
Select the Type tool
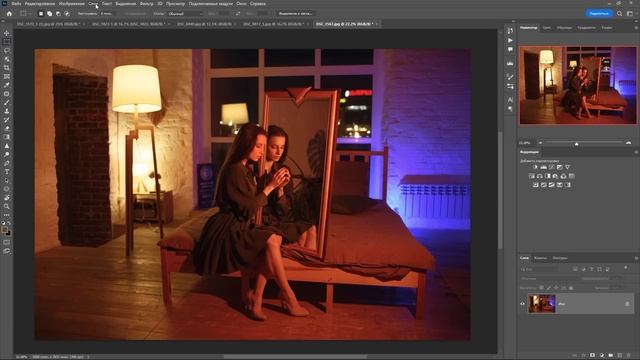7,172
